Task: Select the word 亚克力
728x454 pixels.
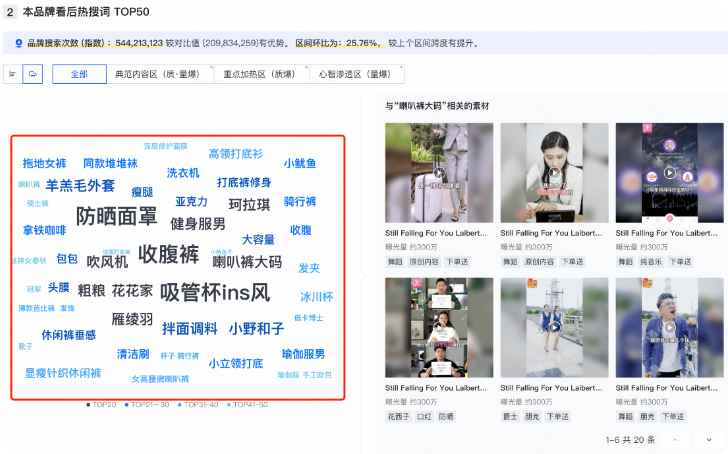Action: pyautogui.click(x=191, y=202)
